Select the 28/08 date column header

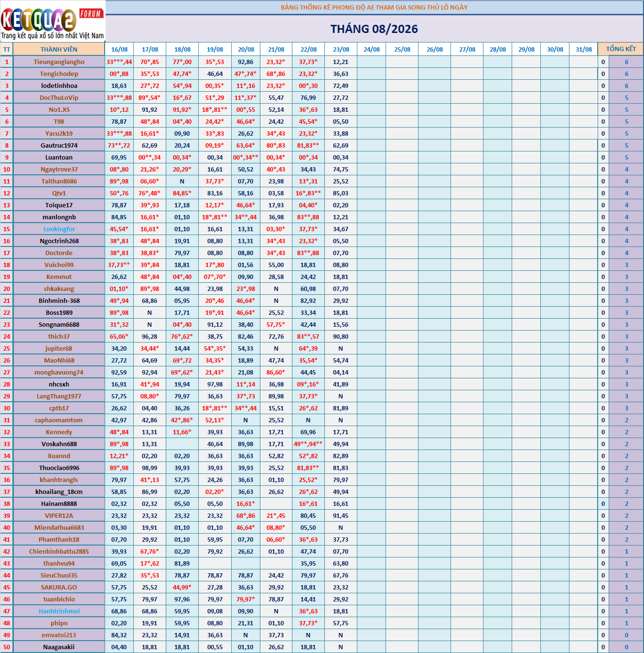[498, 49]
